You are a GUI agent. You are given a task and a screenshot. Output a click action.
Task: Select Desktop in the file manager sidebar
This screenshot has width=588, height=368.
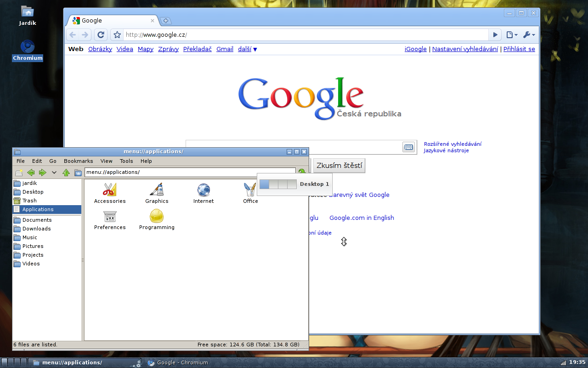[x=47, y=192]
